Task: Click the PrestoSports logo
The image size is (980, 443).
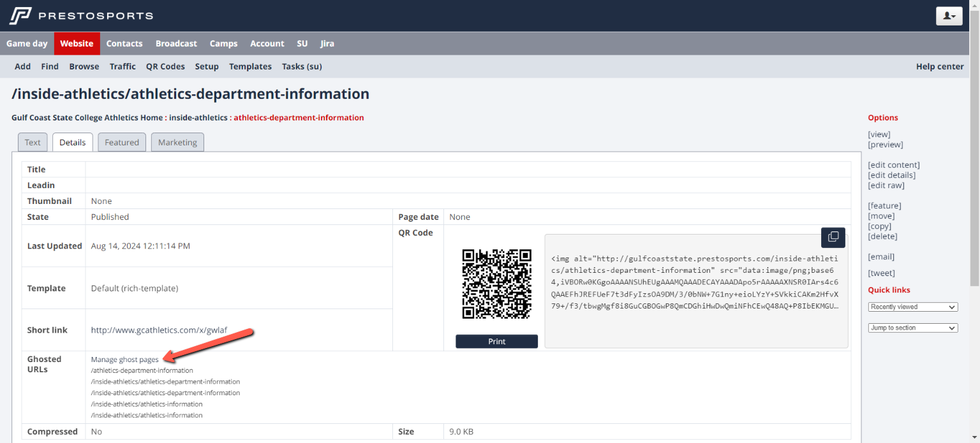Action: pyautogui.click(x=81, y=15)
